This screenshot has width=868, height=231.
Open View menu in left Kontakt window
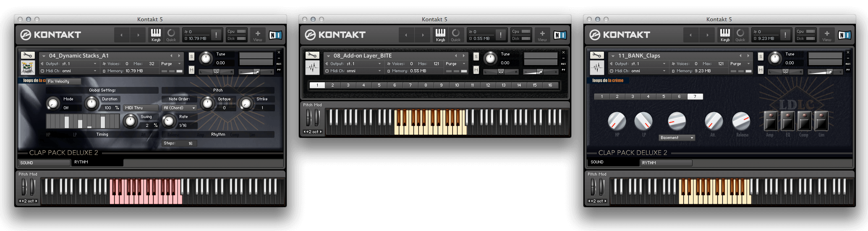click(258, 35)
